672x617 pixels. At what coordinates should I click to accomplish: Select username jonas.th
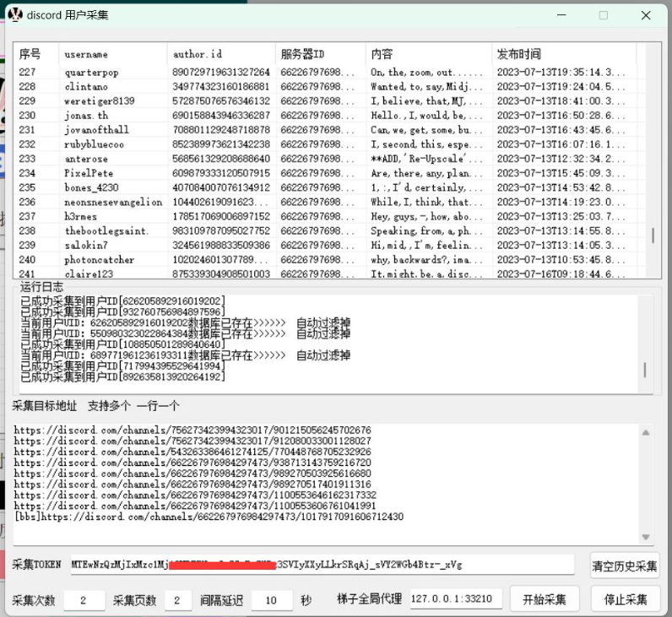pos(86,116)
